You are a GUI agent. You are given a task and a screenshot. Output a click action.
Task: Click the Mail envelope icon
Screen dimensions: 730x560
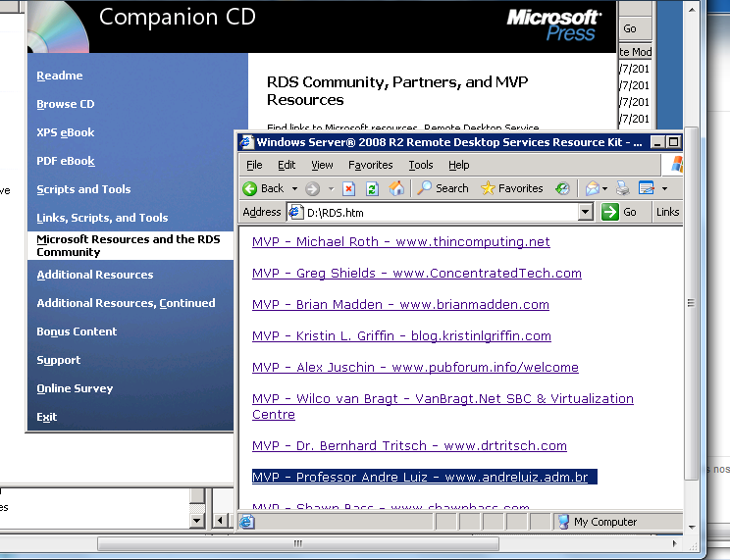(x=592, y=188)
